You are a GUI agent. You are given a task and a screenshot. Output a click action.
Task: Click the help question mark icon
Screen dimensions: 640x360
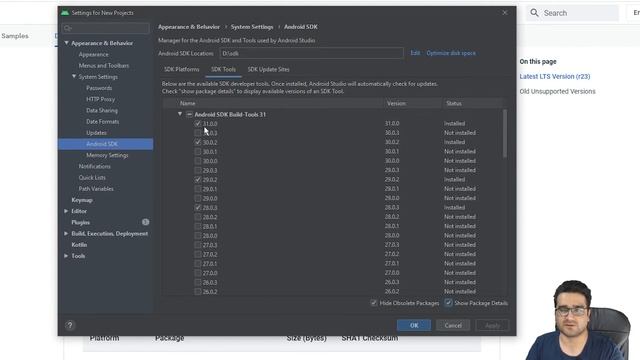(70, 325)
